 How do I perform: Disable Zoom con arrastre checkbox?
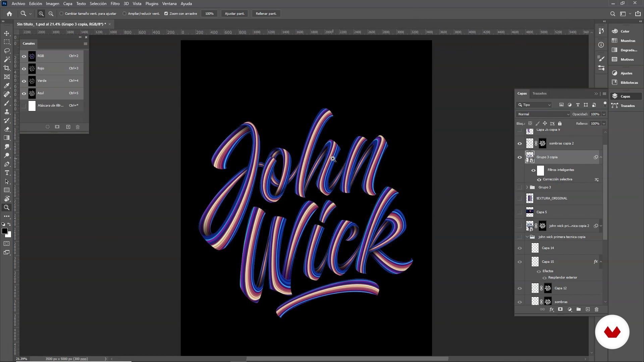[x=166, y=14]
